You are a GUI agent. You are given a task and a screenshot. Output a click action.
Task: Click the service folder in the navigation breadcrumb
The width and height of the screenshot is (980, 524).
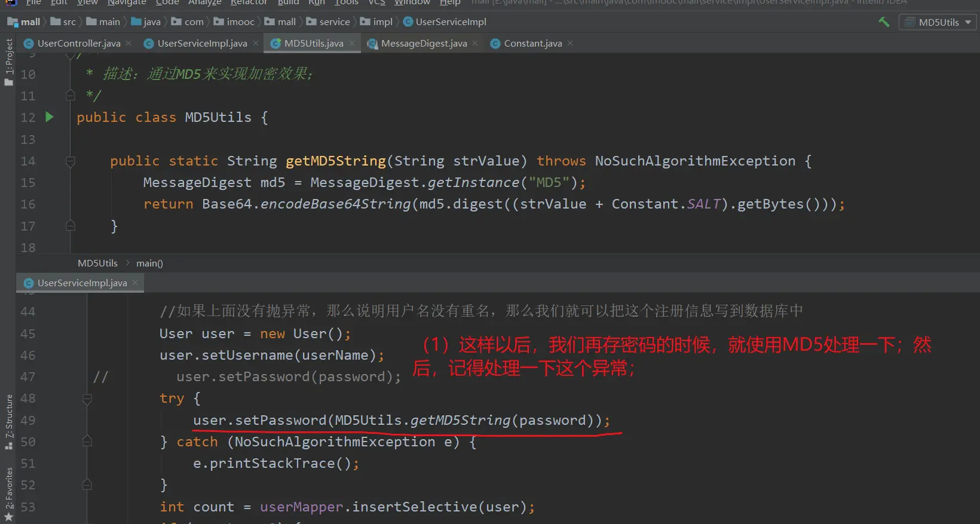334,22
